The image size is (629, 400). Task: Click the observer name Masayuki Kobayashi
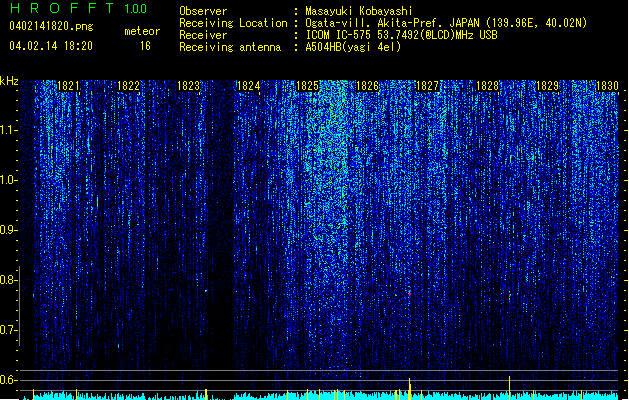pyautogui.click(x=359, y=11)
